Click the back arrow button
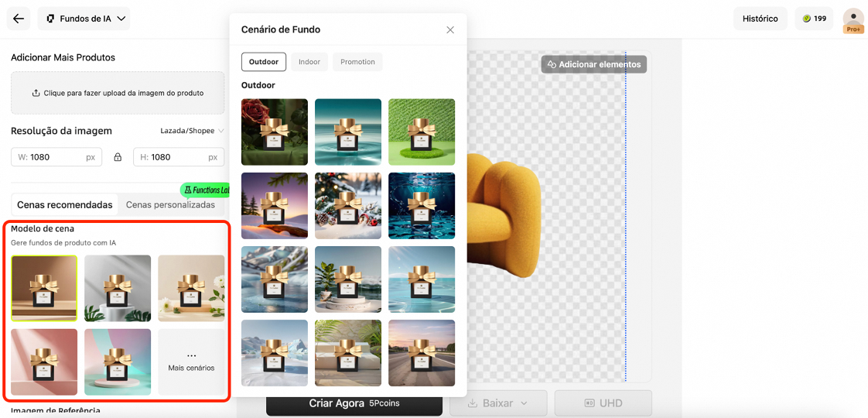Image resolution: width=868 pixels, height=418 pixels. pyautogui.click(x=19, y=19)
